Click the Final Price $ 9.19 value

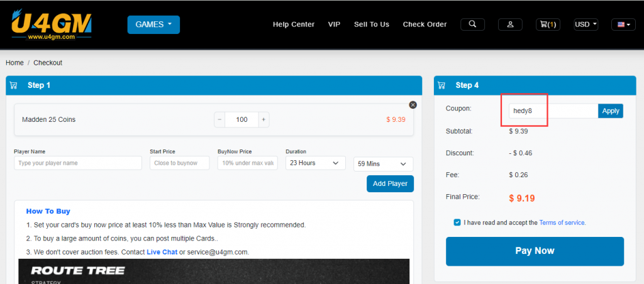click(x=521, y=198)
